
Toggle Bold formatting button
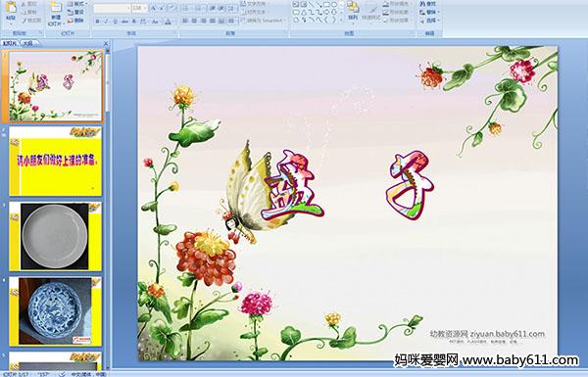(x=97, y=22)
